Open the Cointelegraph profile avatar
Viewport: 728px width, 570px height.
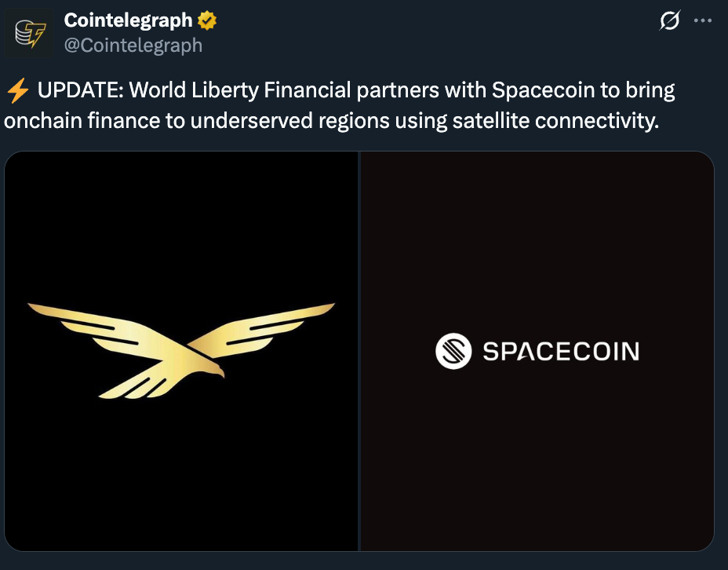(28, 31)
